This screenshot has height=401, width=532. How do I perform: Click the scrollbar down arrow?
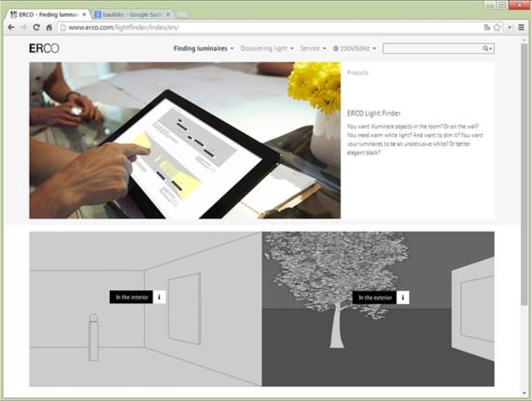click(x=524, y=393)
